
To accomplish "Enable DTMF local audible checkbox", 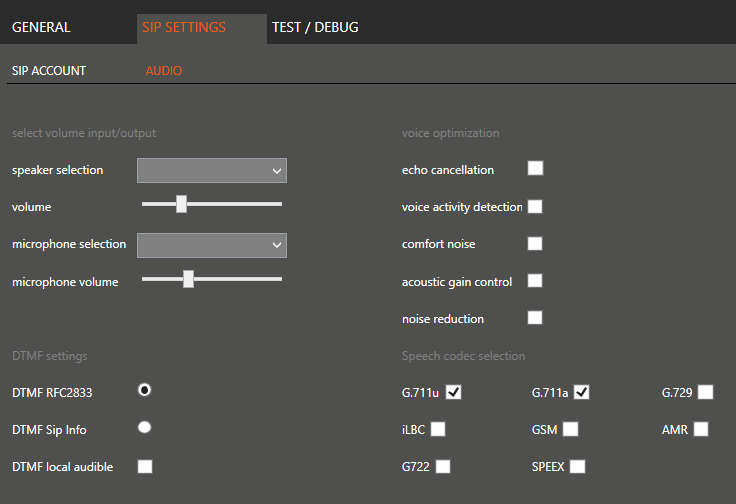I will point(145,466).
